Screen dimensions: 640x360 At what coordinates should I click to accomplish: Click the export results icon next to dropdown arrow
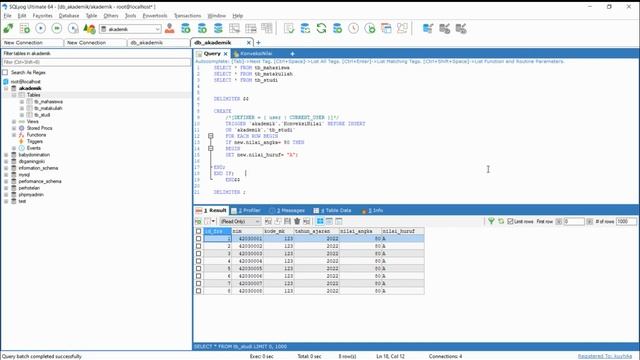click(208, 221)
